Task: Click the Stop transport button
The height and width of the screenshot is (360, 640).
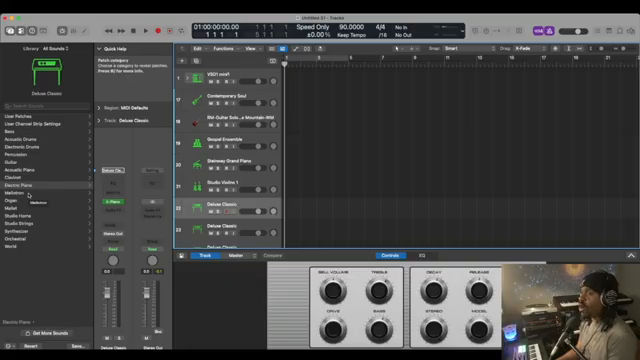Action: 133,31
